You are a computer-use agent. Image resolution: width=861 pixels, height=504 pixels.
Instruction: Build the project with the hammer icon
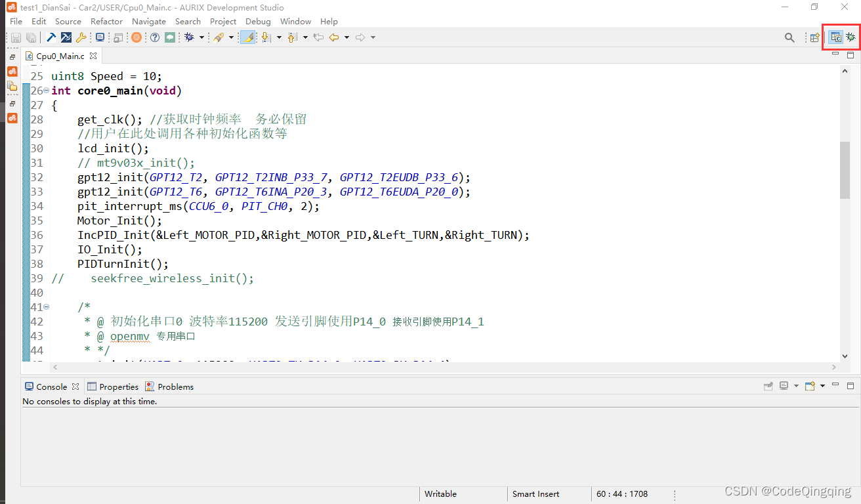click(x=51, y=37)
